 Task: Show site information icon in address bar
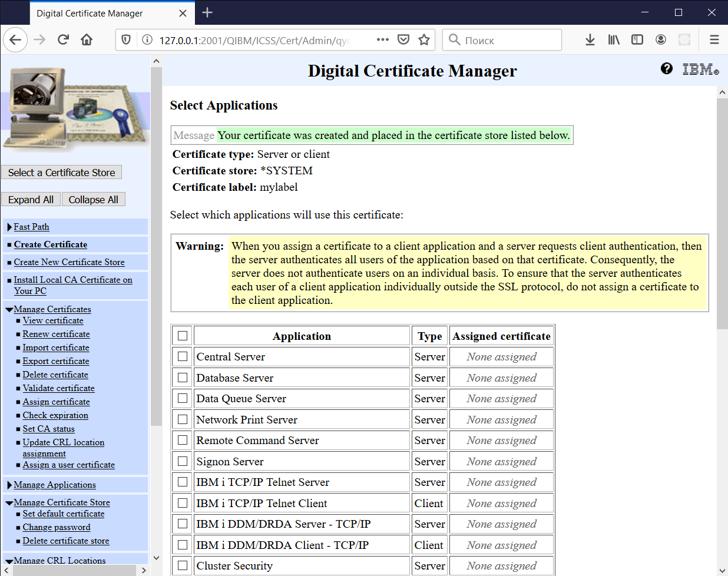coord(147,40)
